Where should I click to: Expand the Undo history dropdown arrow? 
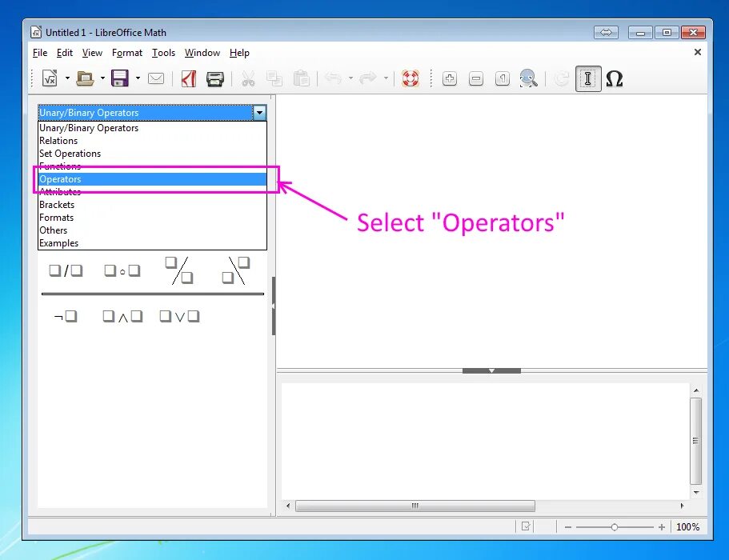[350, 78]
